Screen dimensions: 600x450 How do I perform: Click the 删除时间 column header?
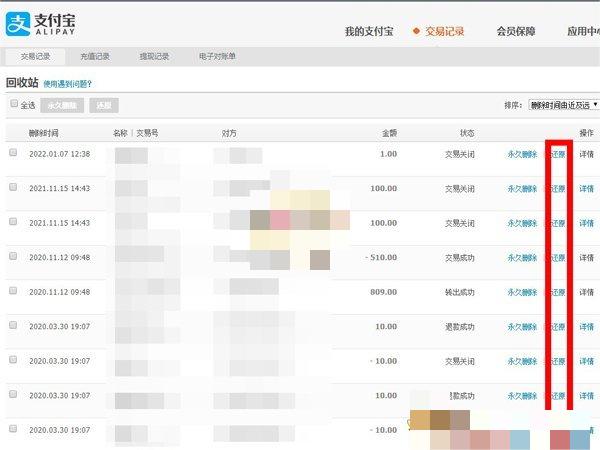(x=44, y=132)
